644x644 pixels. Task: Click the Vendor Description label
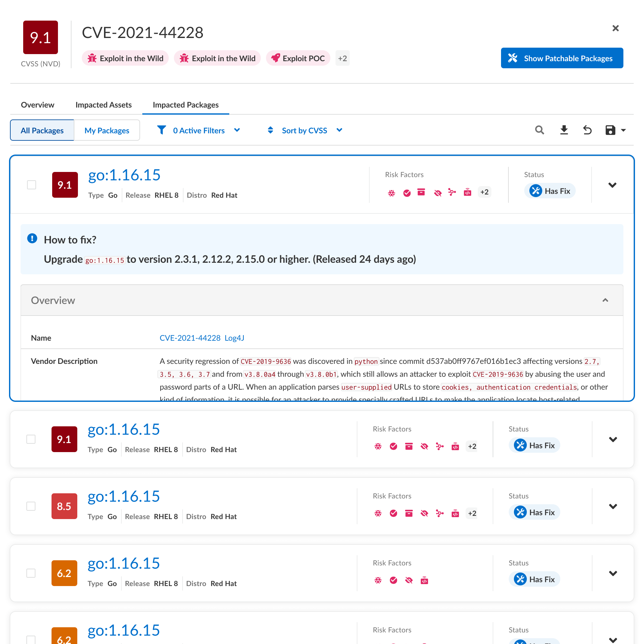click(64, 361)
